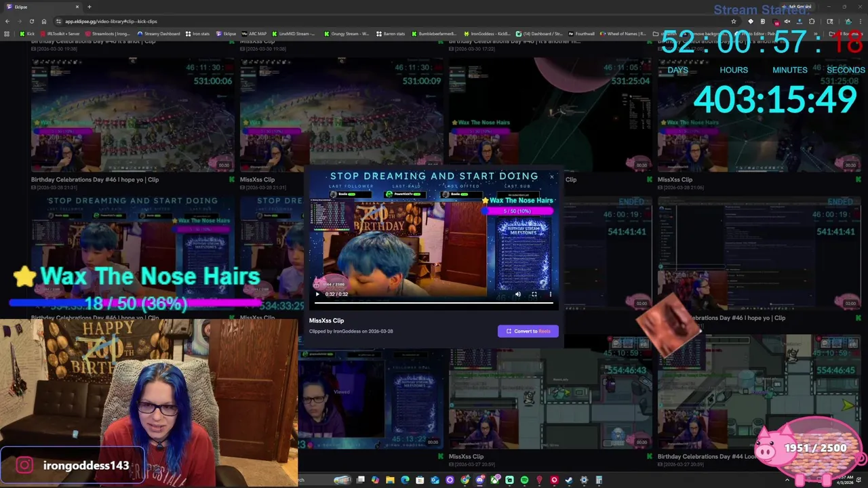Open the Grungy Stream bookmark
This screenshot has width=868, height=488.
click(347, 34)
